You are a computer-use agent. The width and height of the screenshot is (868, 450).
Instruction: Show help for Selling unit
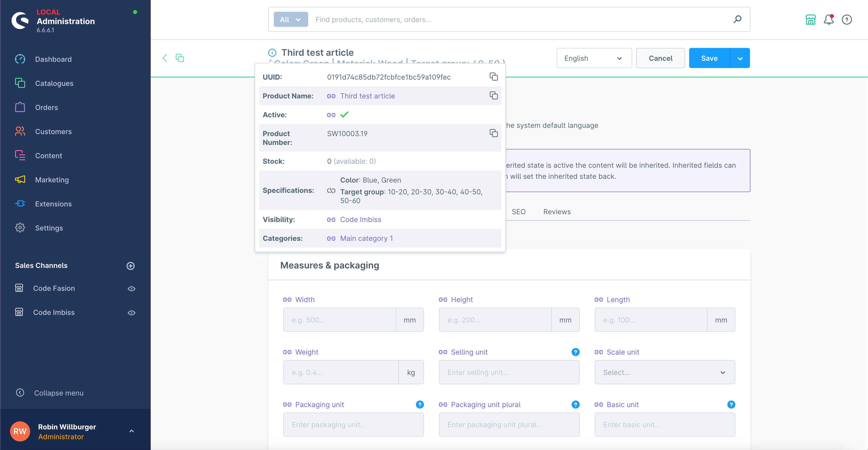pos(575,352)
